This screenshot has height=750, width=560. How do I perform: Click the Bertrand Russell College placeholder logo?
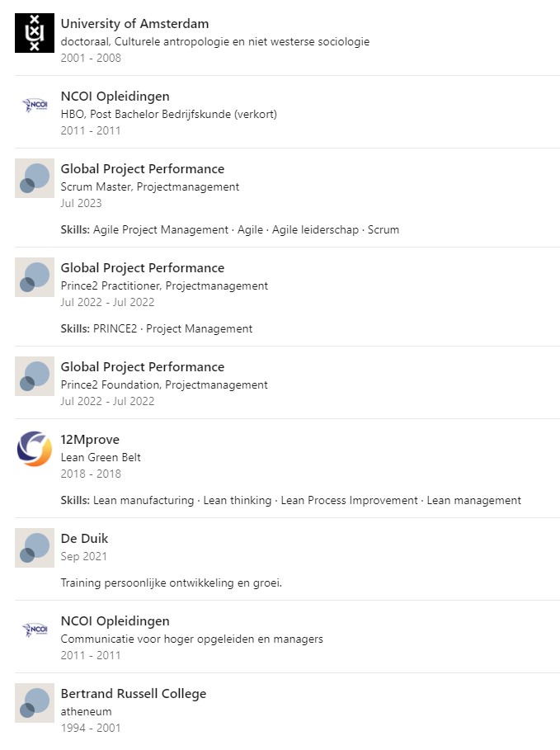(35, 703)
